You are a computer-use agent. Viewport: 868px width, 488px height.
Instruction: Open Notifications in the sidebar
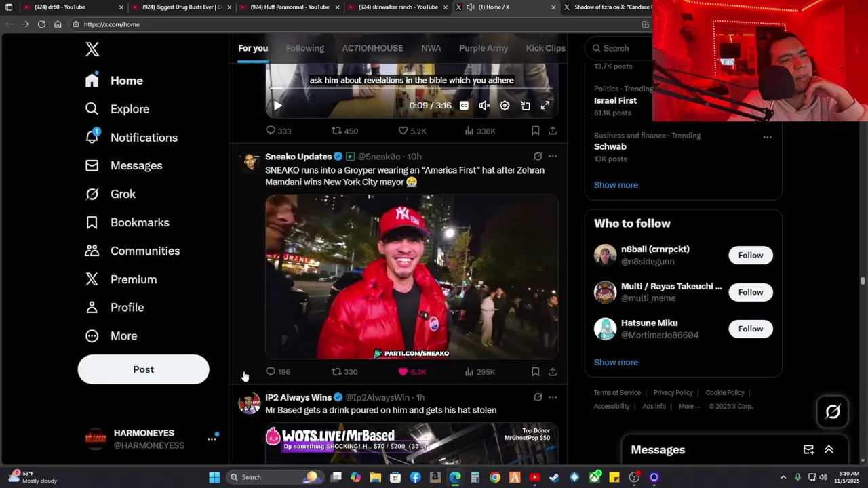131,137
